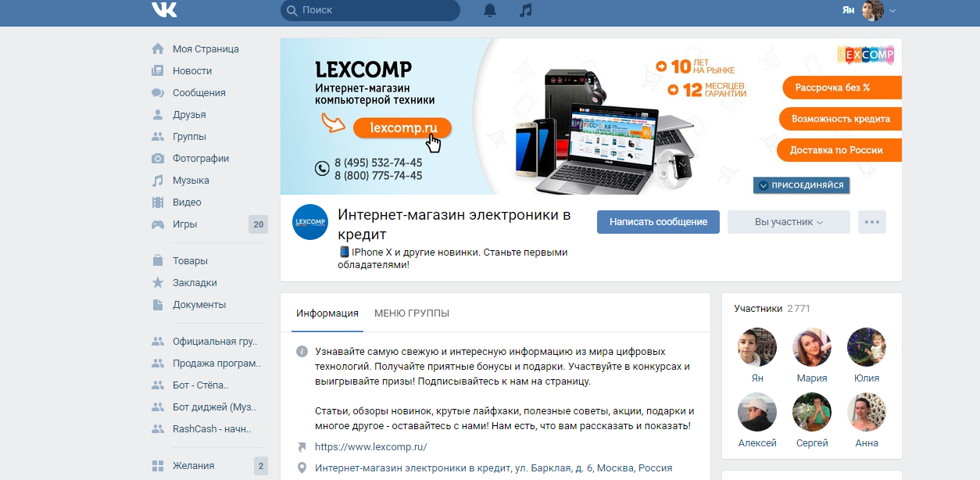Click the Моя Страница home icon
The image size is (980, 480).
[x=158, y=48]
